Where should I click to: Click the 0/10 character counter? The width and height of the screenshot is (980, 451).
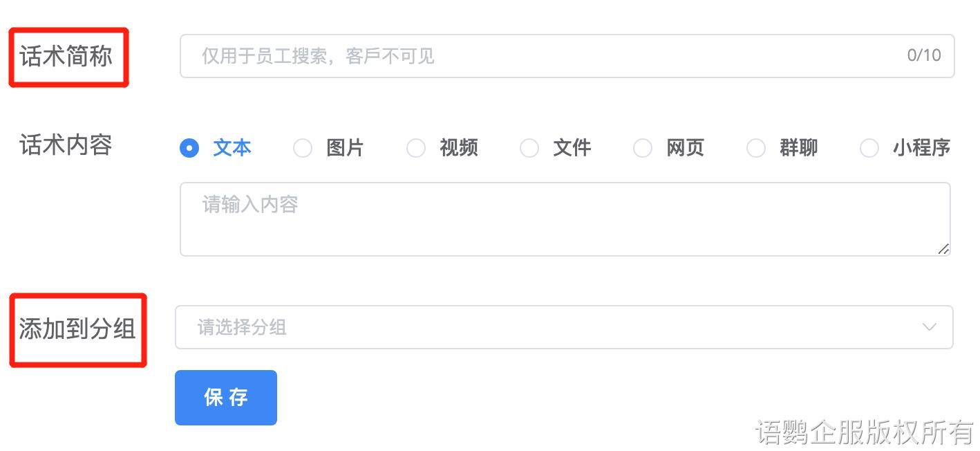(x=923, y=56)
